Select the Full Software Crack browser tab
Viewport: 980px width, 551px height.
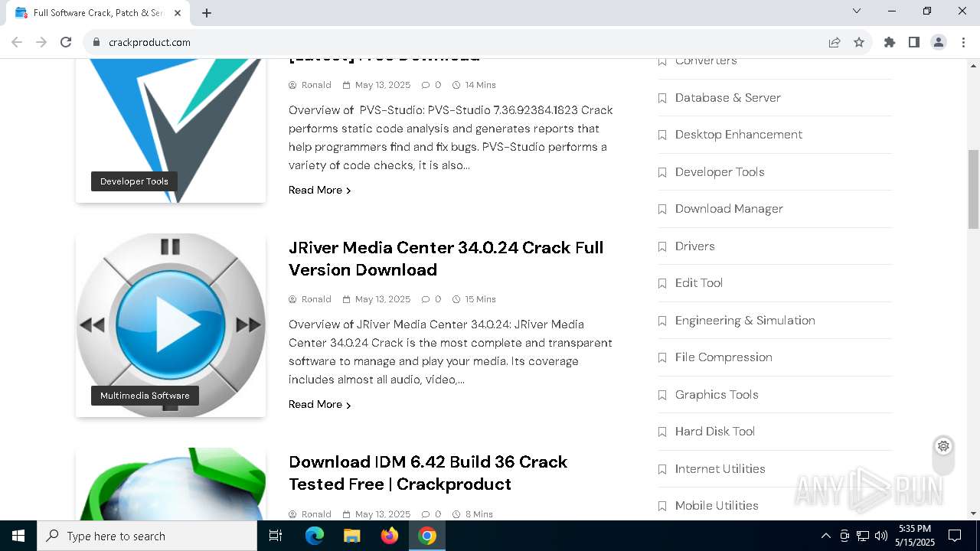click(98, 13)
